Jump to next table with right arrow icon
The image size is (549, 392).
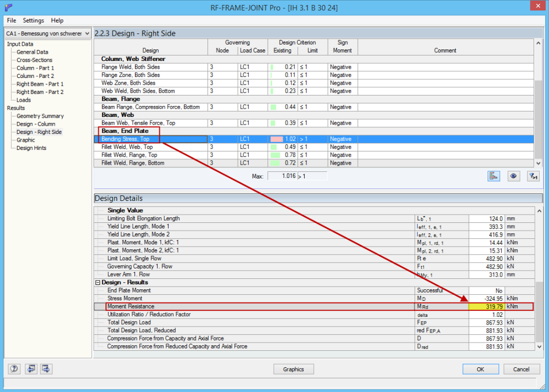(x=46, y=368)
